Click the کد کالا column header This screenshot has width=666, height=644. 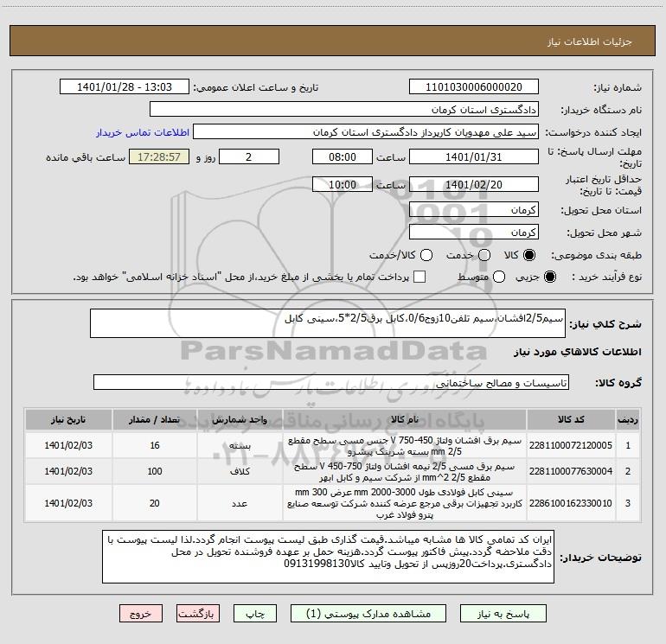571,420
